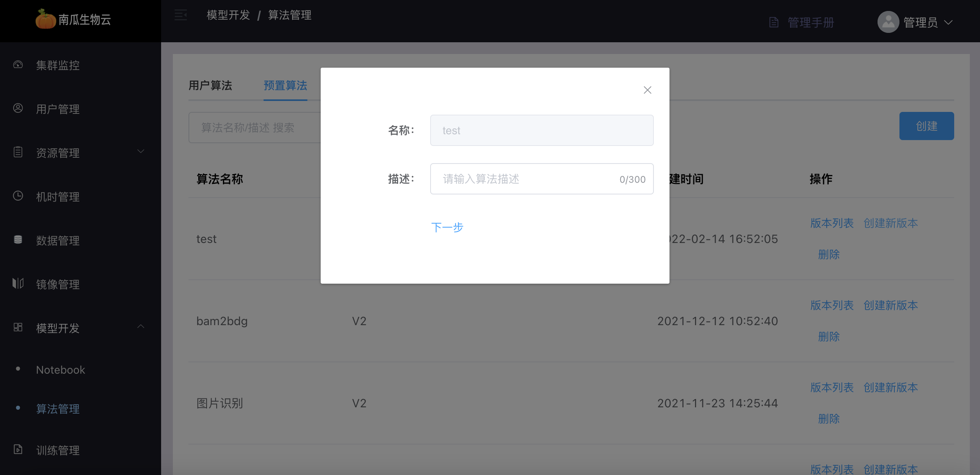
Task: Click the 算法名称/描述 search box
Action: (254, 128)
